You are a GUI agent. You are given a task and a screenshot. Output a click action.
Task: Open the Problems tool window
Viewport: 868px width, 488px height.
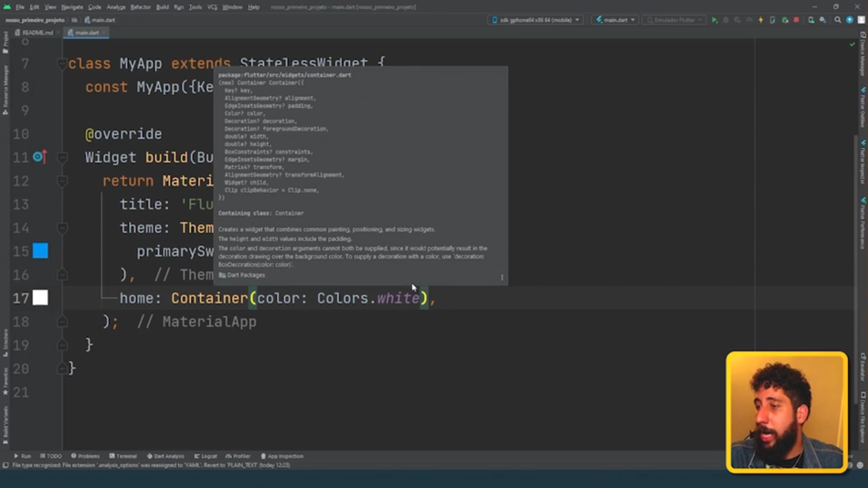pos(85,456)
